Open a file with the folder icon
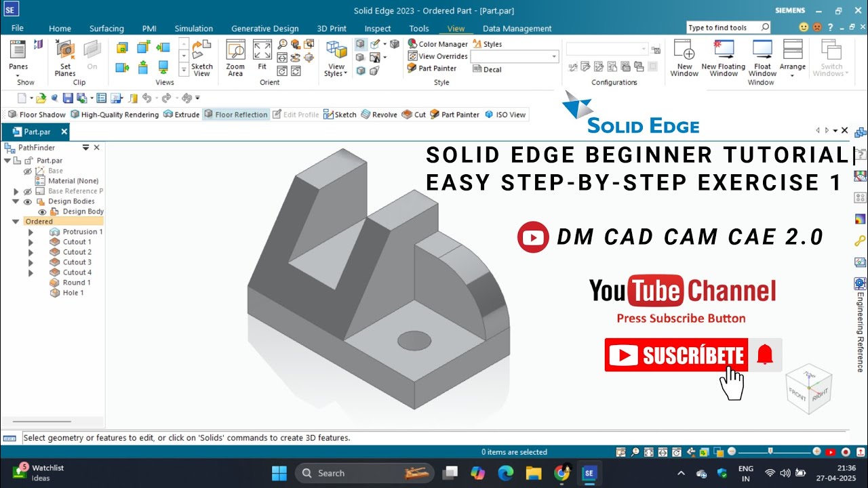The width and height of the screenshot is (868, 488). 41,98
